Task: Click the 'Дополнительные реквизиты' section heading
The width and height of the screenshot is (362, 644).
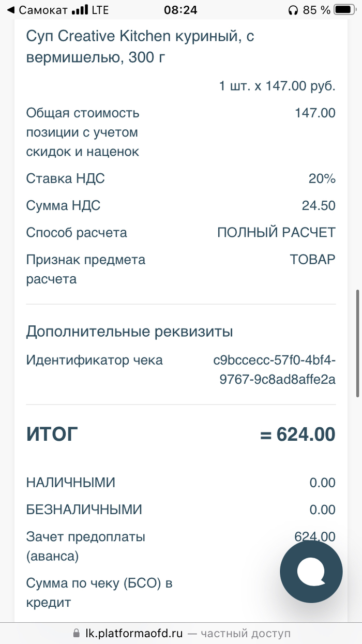Action: coord(129,331)
